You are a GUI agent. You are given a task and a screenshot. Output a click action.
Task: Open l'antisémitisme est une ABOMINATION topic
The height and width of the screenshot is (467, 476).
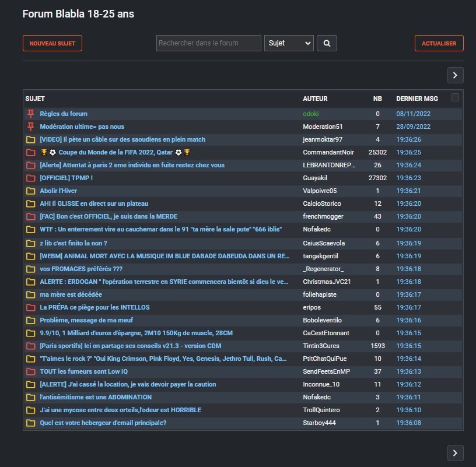(96, 397)
